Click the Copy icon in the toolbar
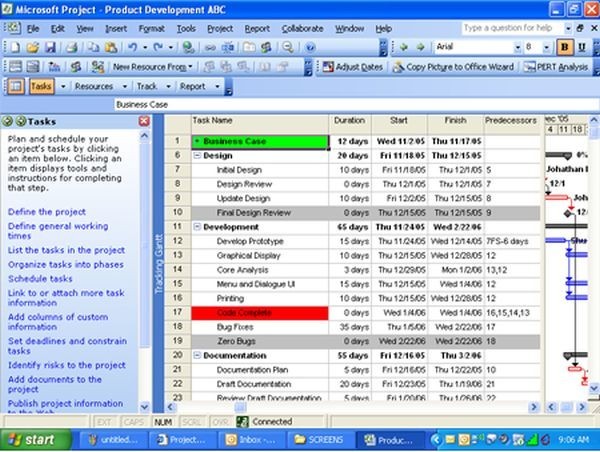Image resolution: width=600 pixels, height=452 pixels. tap(93, 47)
